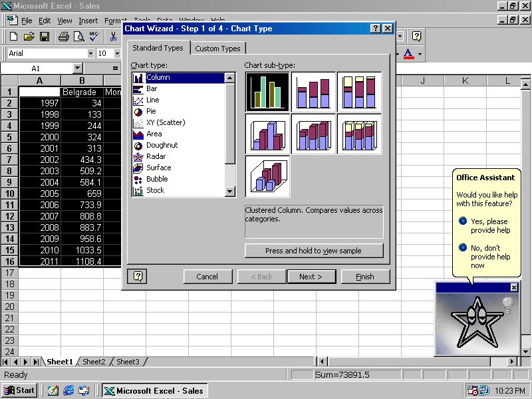Switch to the Custom Types tab
532x399 pixels.
[218, 48]
